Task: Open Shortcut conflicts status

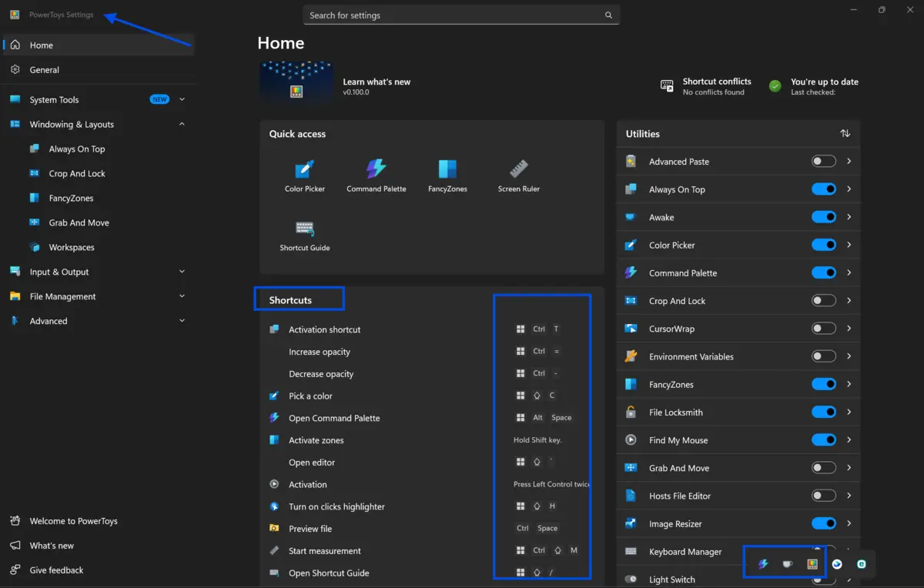Action: pos(706,86)
